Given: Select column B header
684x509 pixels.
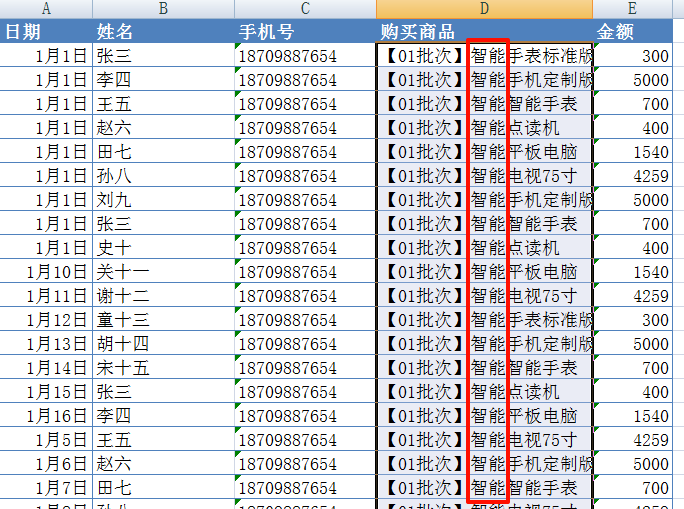Looking at the screenshot, I should pos(163,9).
